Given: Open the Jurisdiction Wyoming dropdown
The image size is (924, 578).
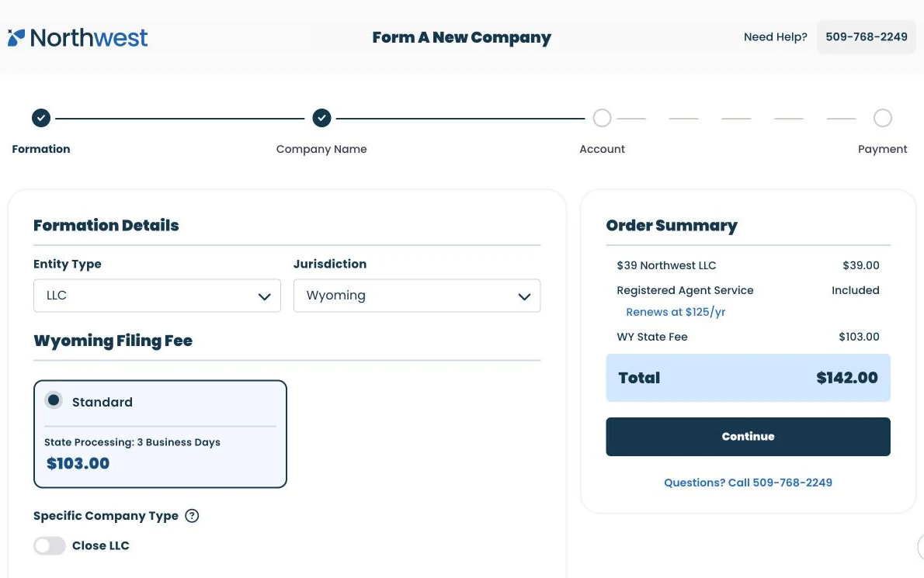Looking at the screenshot, I should coord(417,296).
